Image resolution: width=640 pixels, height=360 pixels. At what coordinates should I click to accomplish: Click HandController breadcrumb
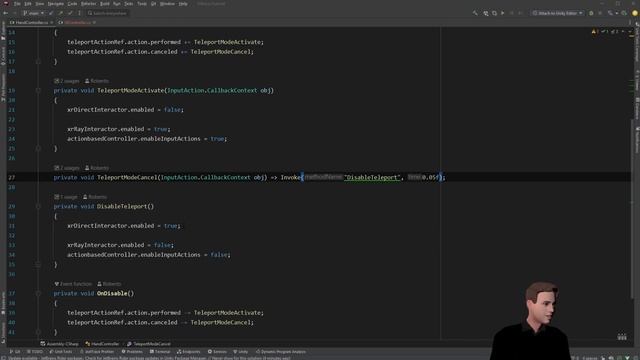click(102, 344)
